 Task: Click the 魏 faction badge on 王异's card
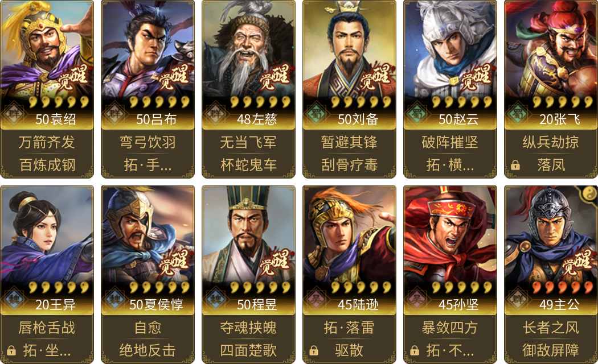(14, 299)
